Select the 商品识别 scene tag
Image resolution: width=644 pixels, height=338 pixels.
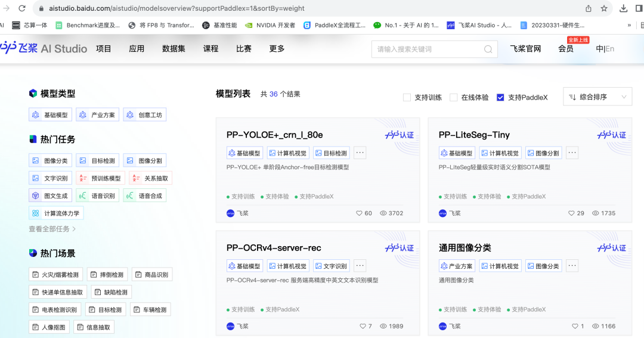(152, 274)
